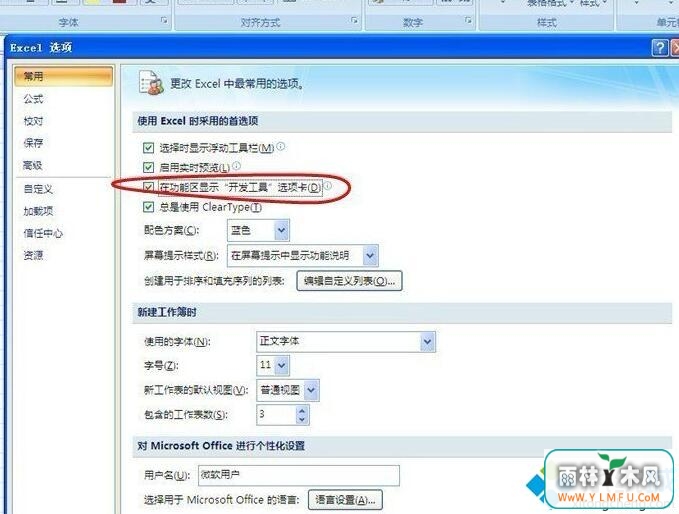The image size is (679, 514).
Task: Select 公式 category in sidebar
Action: point(33,99)
